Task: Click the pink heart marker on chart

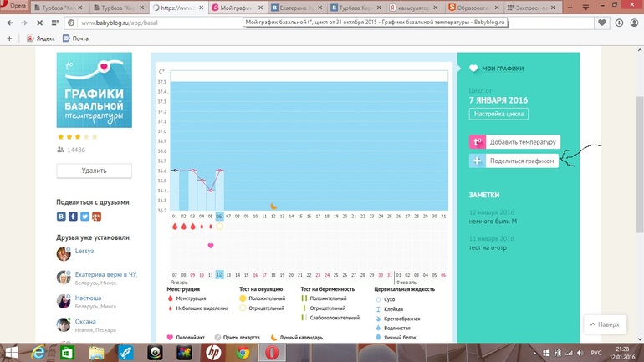Action: [211, 246]
